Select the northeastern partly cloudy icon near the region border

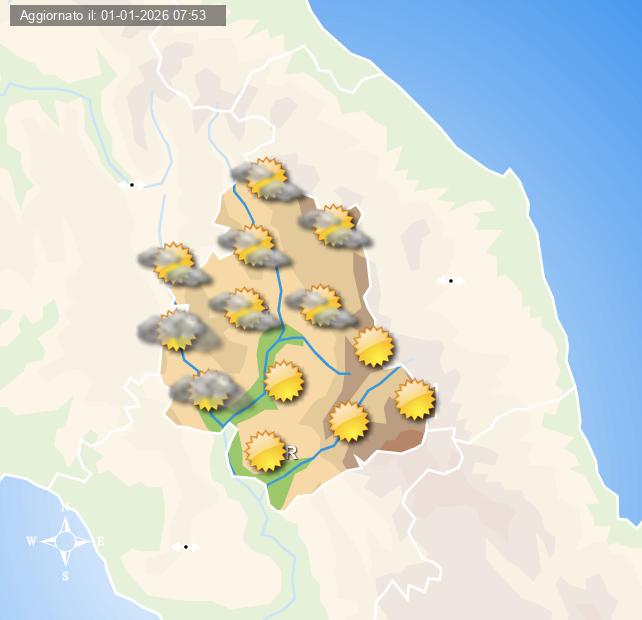click(x=335, y=226)
